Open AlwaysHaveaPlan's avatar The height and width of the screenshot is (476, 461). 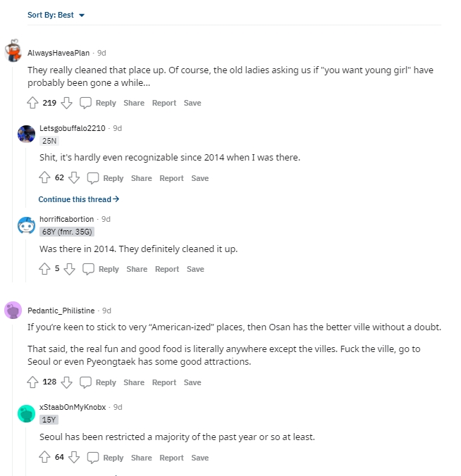[13, 51]
